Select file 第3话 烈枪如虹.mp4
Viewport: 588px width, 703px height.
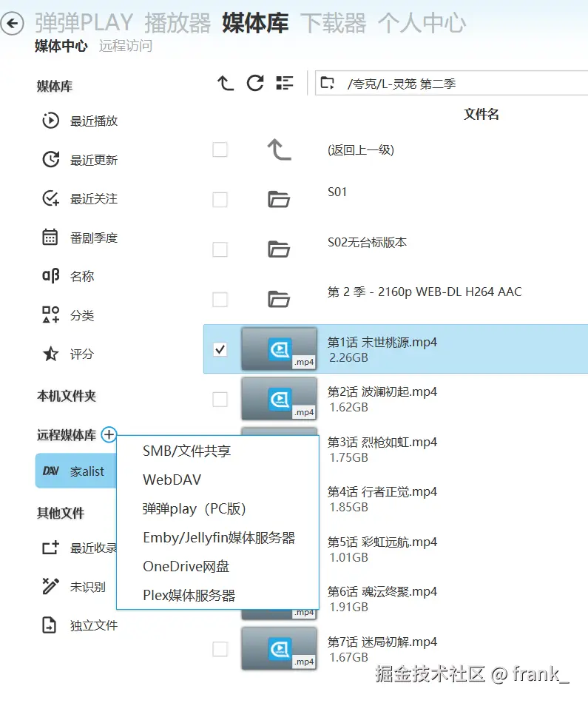[x=382, y=442]
